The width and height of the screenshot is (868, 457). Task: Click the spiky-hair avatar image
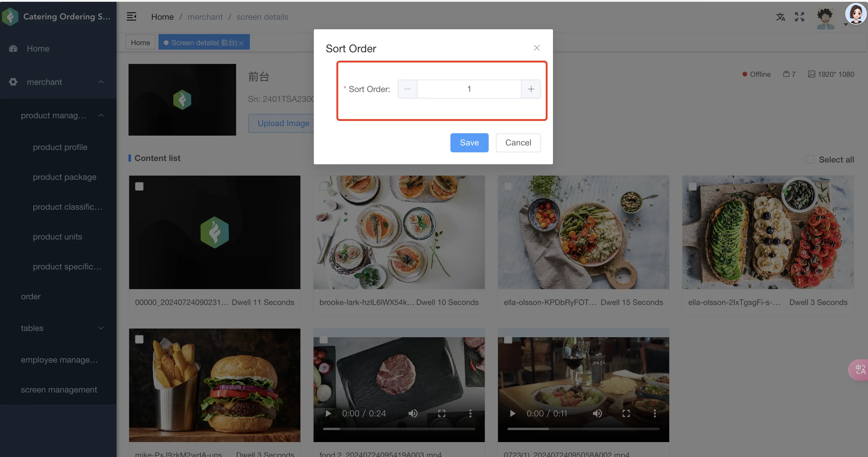pyautogui.click(x=825, y=19)
